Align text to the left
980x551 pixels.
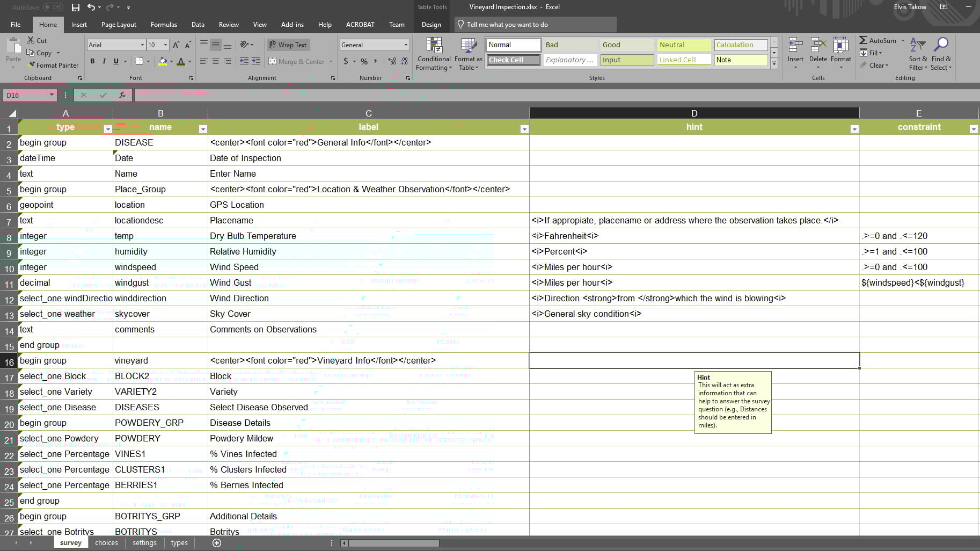tap(203, 61)
